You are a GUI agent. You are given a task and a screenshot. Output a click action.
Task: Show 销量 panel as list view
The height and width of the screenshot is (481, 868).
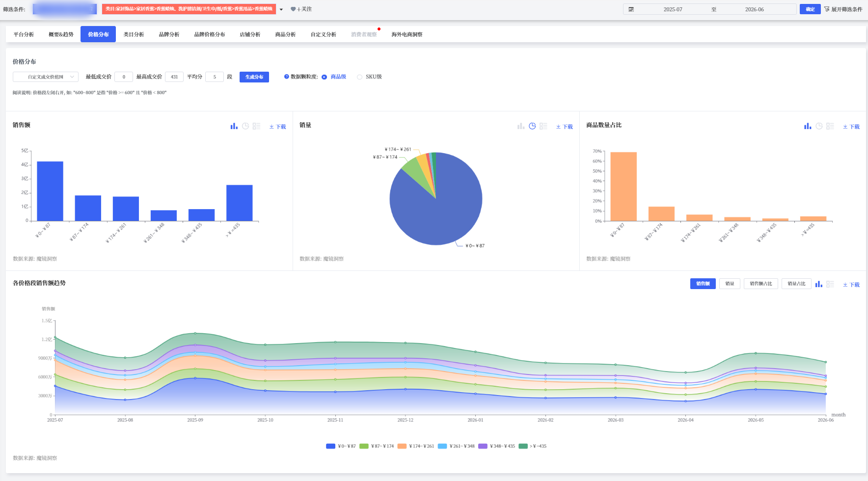(x=543, y=126)
